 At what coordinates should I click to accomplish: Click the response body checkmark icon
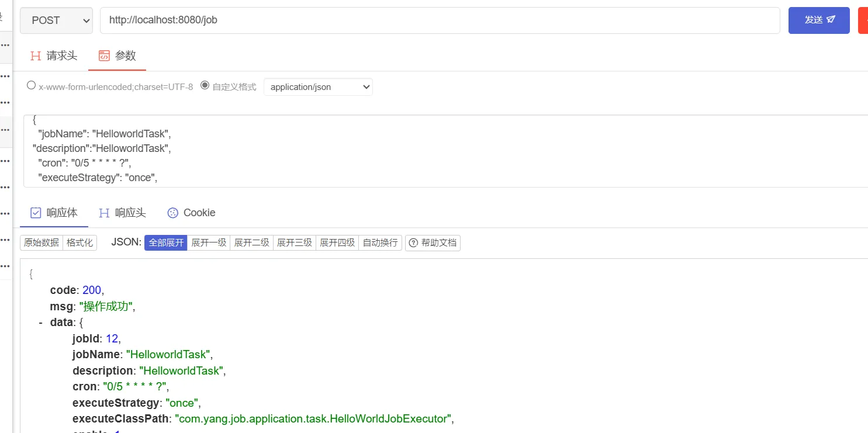[36, 213]
